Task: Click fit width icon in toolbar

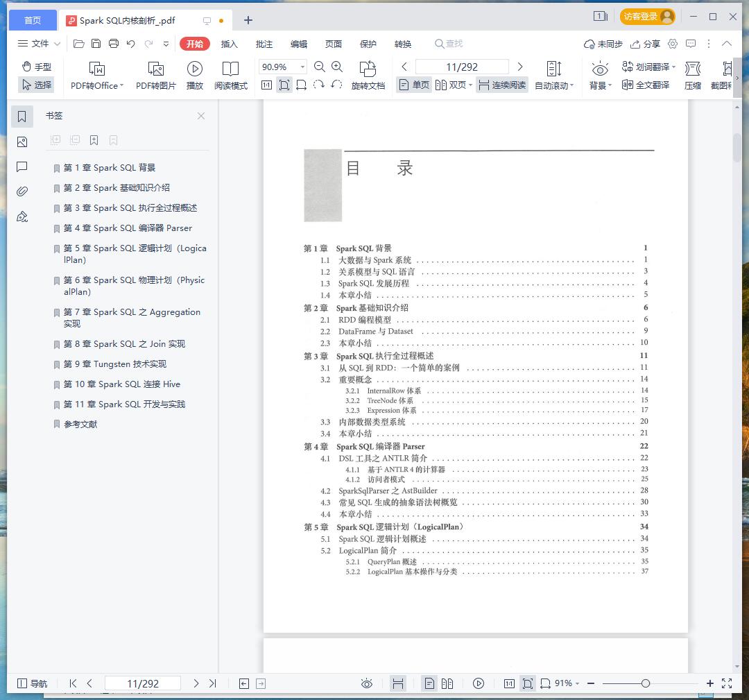Action: point(302,85)
